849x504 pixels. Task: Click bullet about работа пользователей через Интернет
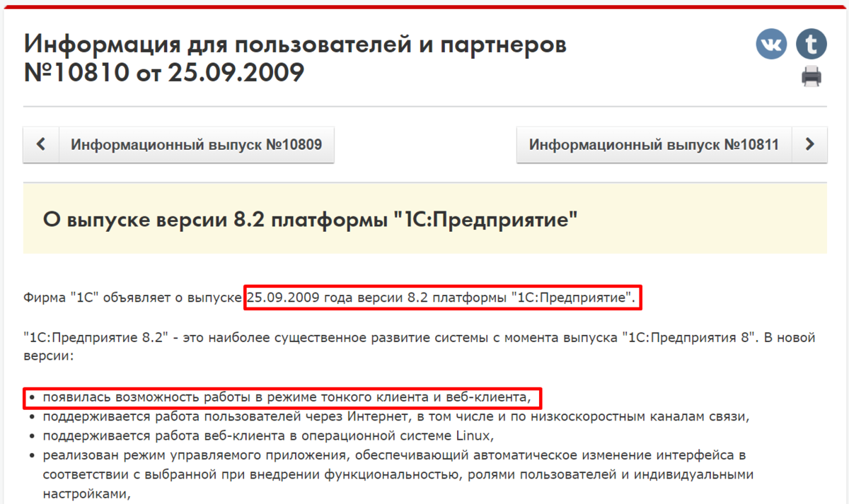coord(396,416)
